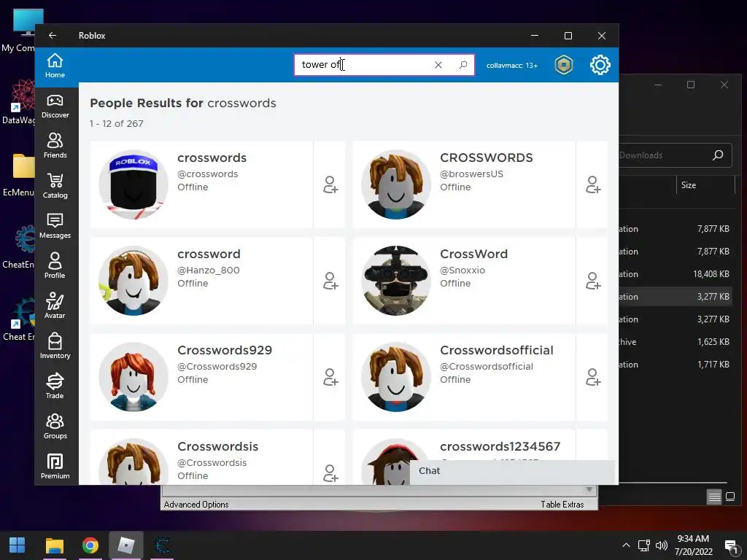Click Table Extras in background window
The image size is (747, 560).
[562, 505]
